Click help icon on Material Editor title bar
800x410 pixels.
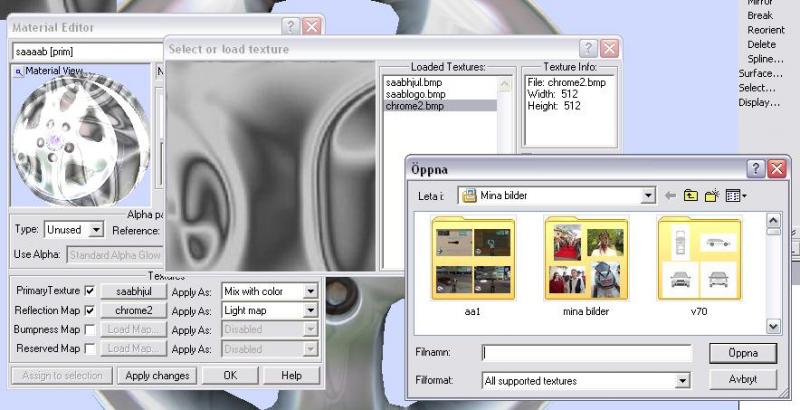(x=290, y=27)
